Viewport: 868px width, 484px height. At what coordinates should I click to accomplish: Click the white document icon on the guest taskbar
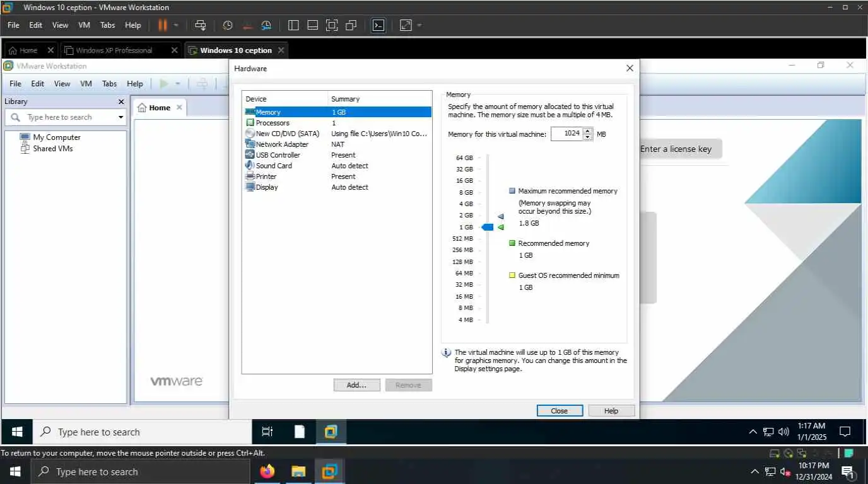pyautogui.click(x=300, y=432)
